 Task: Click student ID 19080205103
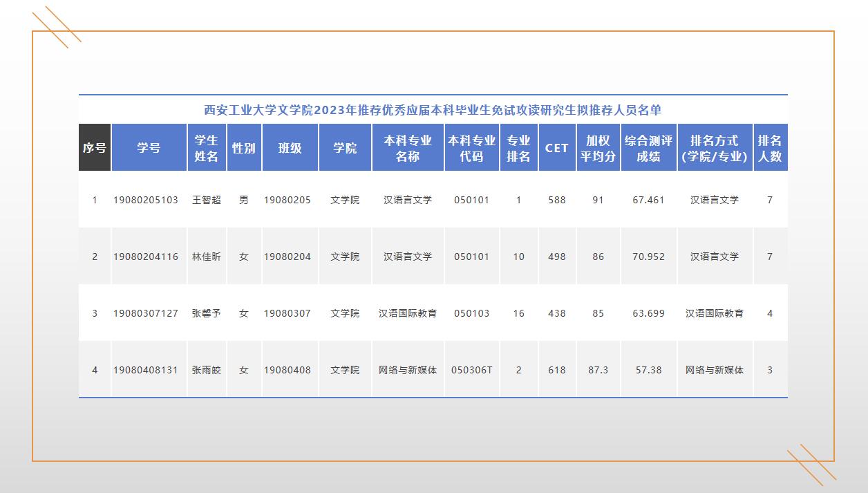point(146,200)
